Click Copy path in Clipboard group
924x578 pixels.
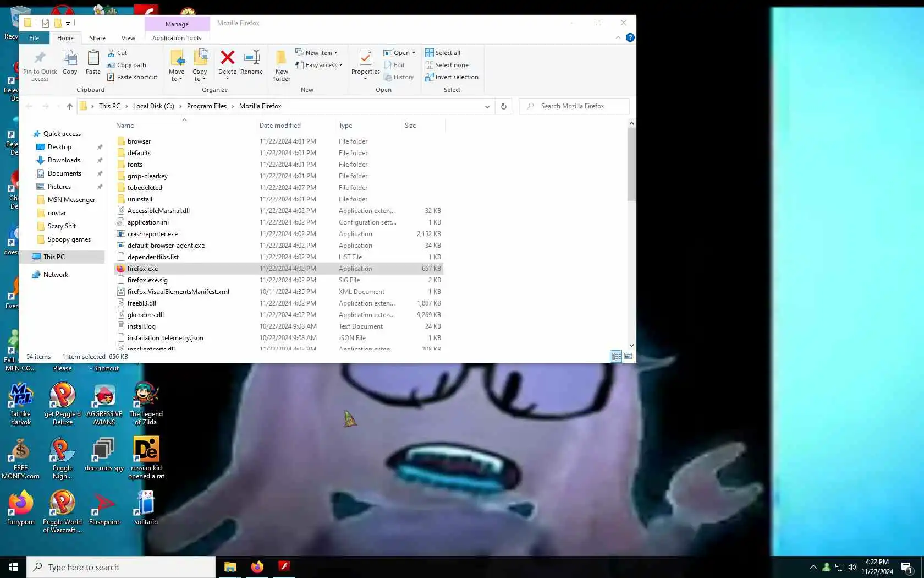[x=127, y=65]
